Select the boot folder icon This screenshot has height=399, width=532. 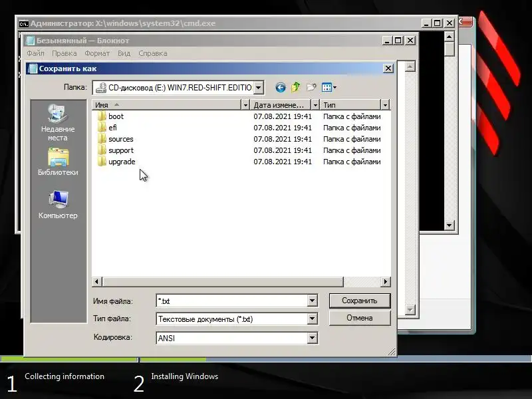click(102, 116)
